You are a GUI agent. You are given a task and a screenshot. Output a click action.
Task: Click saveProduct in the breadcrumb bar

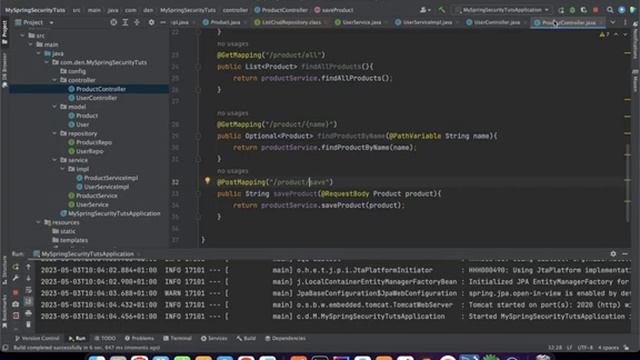[337, 10]
